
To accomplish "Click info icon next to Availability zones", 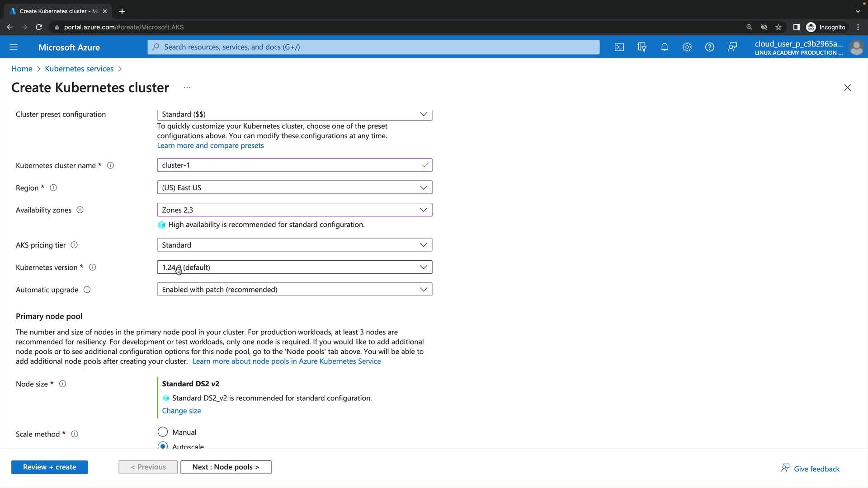I will click(x=80, y=210).
